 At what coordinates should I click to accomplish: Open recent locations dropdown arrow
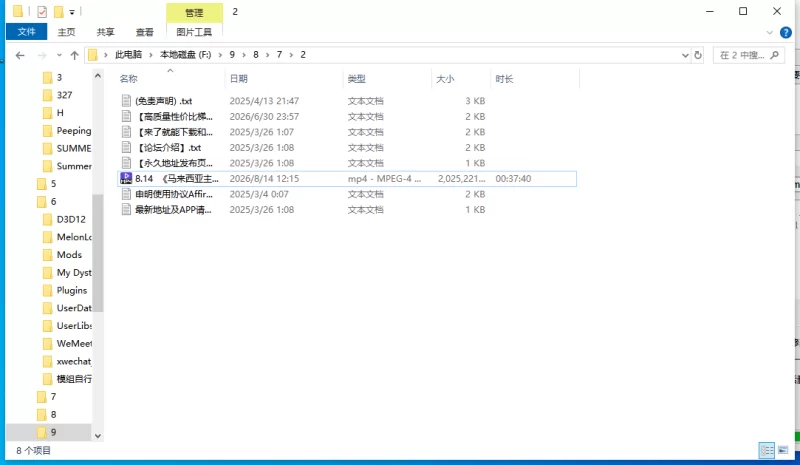click(59, 55)
